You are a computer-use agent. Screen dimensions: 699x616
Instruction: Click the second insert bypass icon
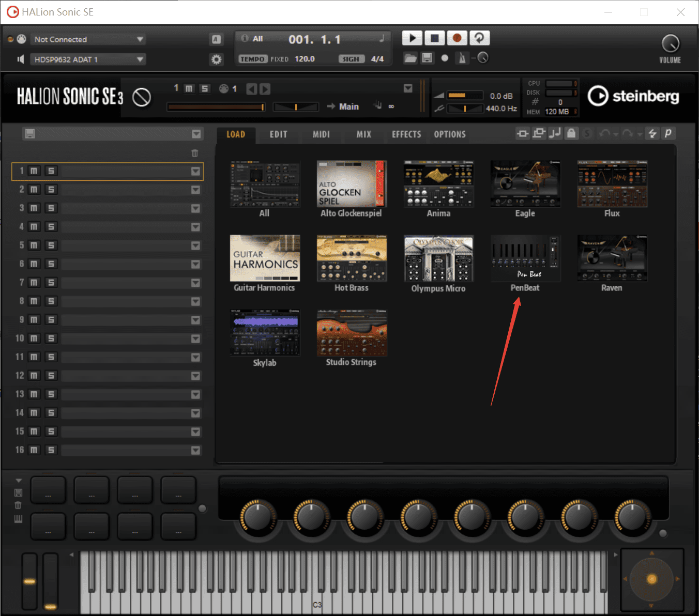(x=539, y=134)
